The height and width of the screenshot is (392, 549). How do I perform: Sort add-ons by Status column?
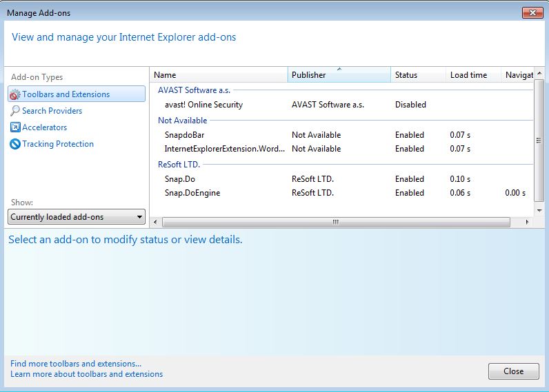[417, 75]
